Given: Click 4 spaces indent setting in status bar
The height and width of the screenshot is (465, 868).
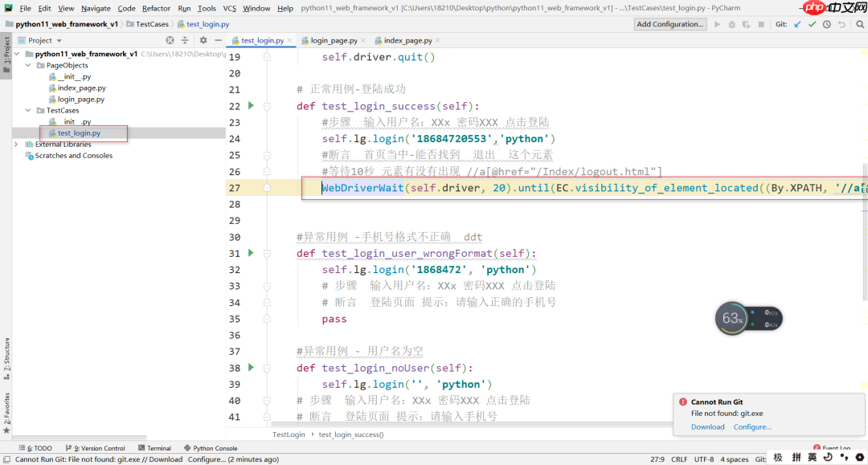Looking at the screenshot, I should [x=735, y=459].
